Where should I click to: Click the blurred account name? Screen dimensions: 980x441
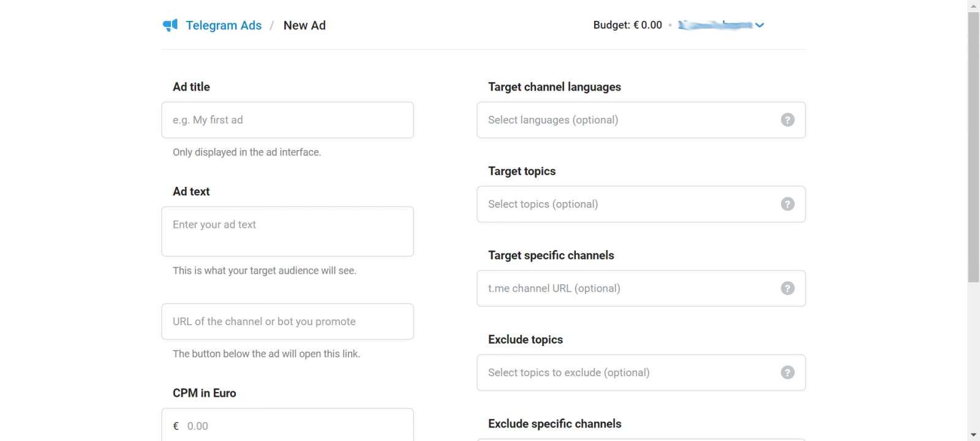point(715,25)
